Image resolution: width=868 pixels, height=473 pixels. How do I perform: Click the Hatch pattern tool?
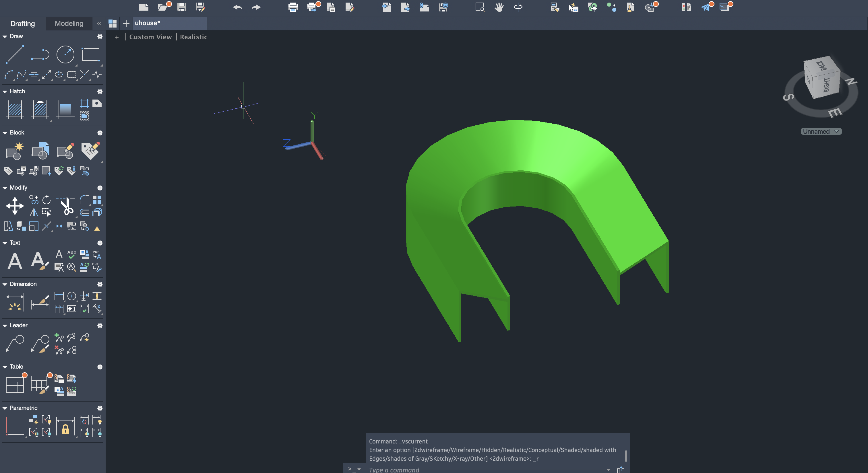tap(15, 110)
